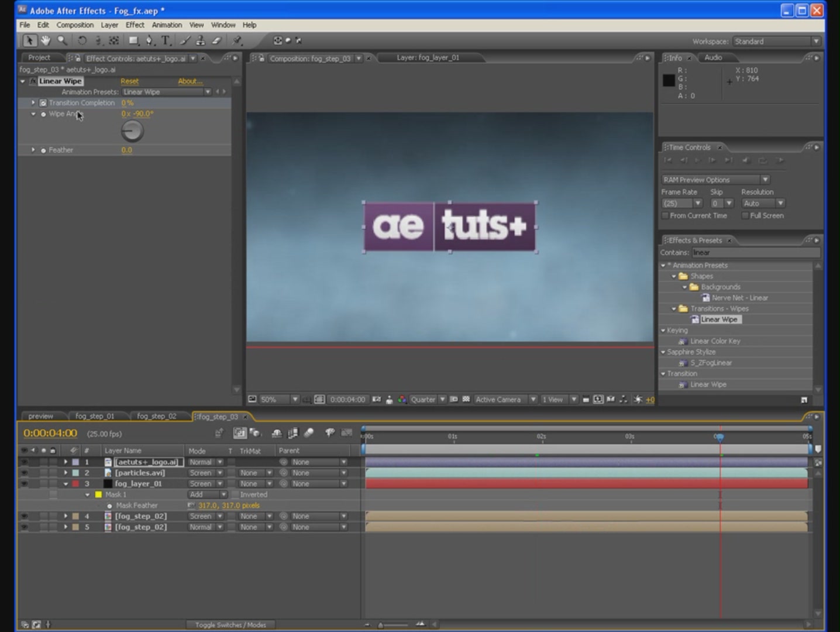
Task: Open the Animation menu
Action: 167,25
